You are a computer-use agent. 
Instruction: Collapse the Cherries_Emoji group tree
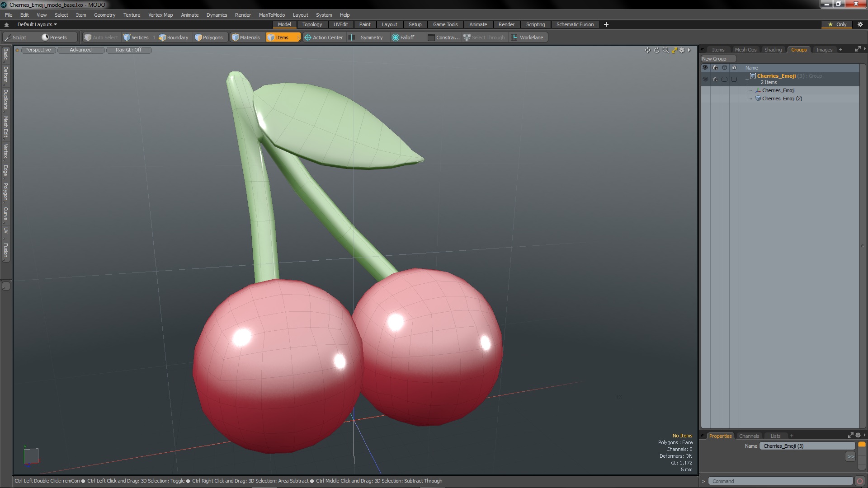coord(747,80)
